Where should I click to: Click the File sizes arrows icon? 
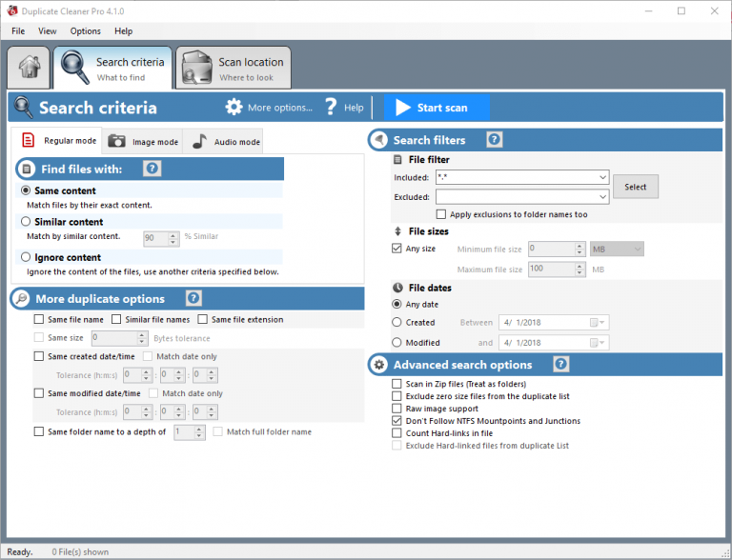coord(397,231)
